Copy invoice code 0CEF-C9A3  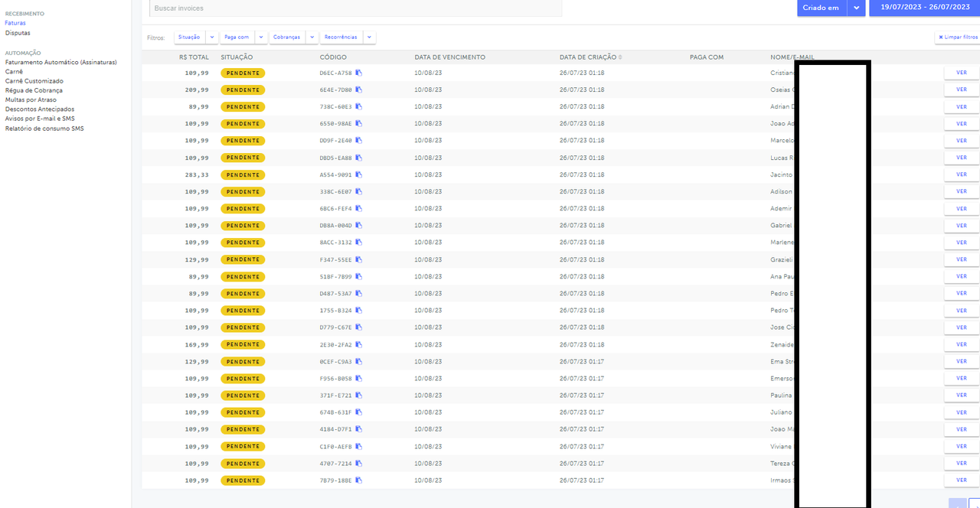359,361
